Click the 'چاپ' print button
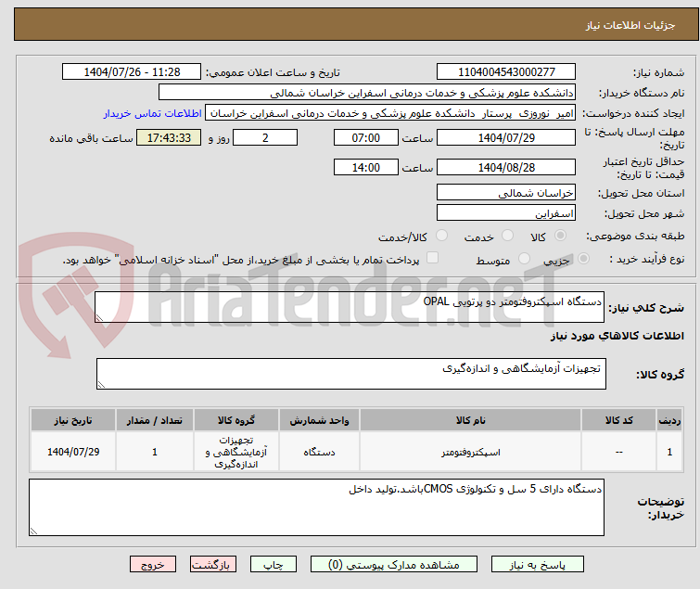 click(274, 565)
